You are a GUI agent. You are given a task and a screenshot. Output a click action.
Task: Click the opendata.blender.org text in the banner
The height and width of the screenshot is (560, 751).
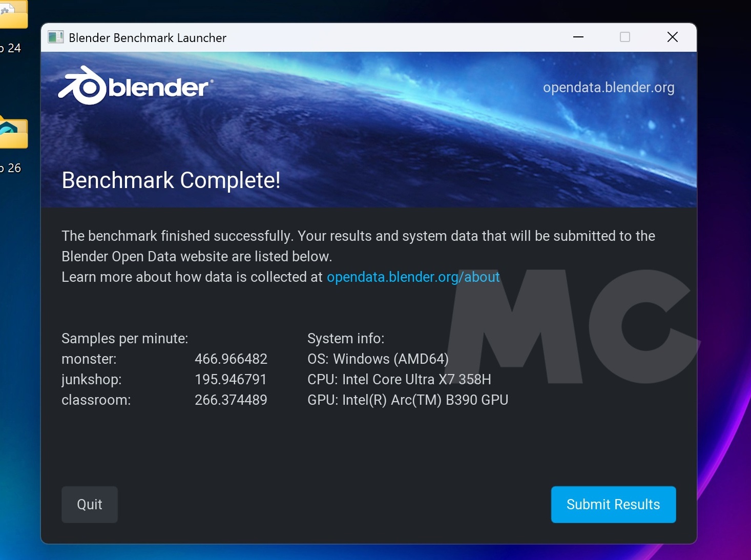(609, 88)
